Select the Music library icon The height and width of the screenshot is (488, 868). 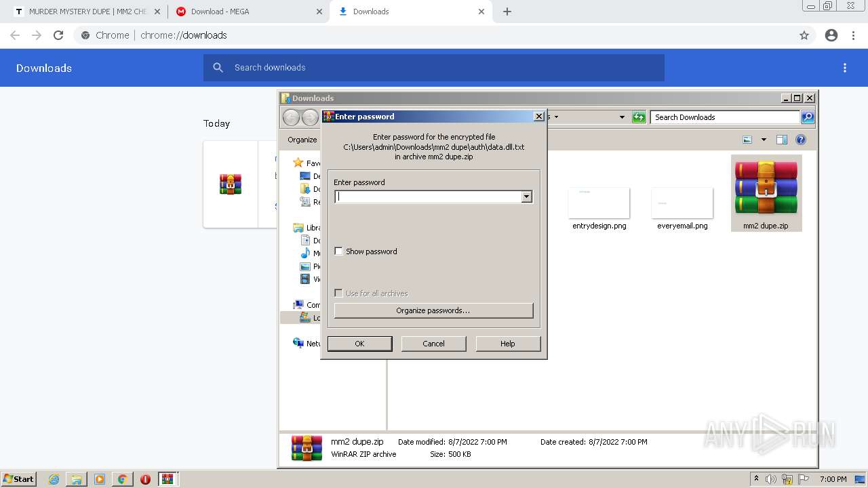coord(305,253)
